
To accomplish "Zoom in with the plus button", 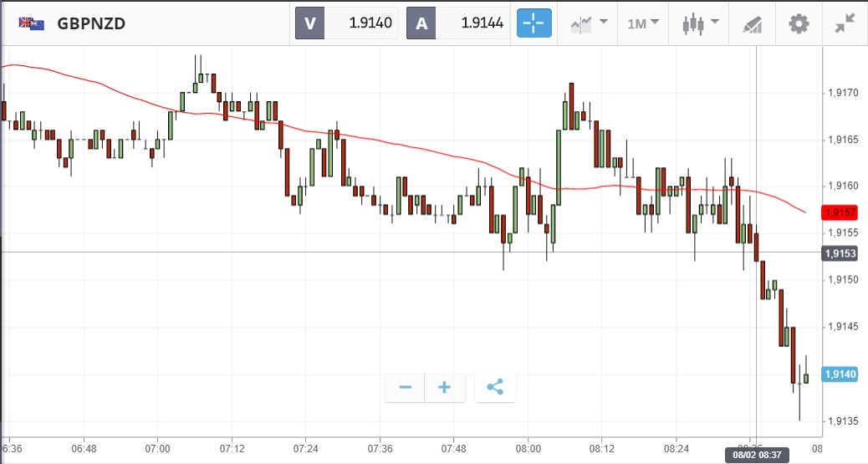I will pyautogui.click(x=445, y=387).
